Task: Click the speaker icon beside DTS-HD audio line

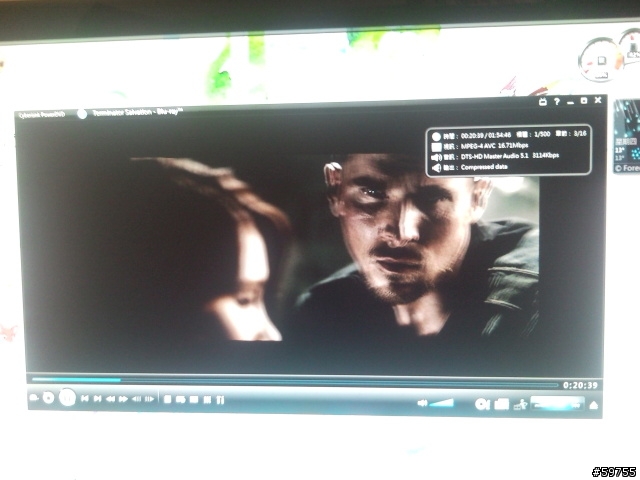Action: click(436, 158)
